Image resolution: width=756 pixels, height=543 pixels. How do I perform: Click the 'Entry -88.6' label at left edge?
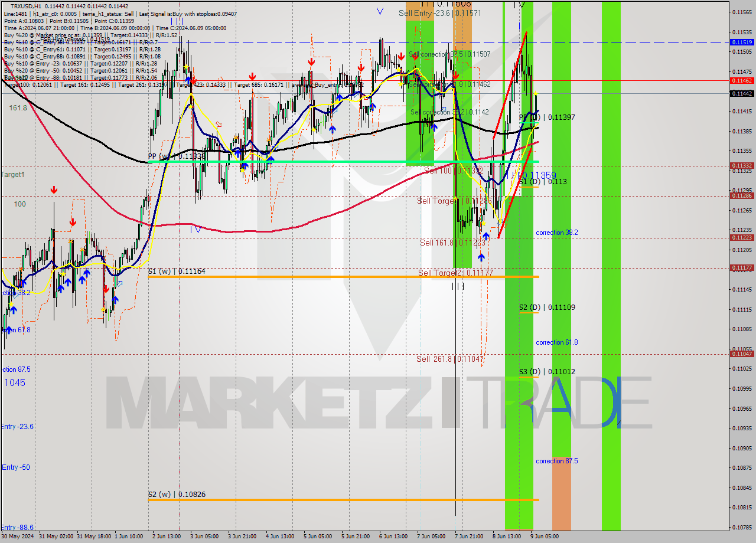pos(17,528)
